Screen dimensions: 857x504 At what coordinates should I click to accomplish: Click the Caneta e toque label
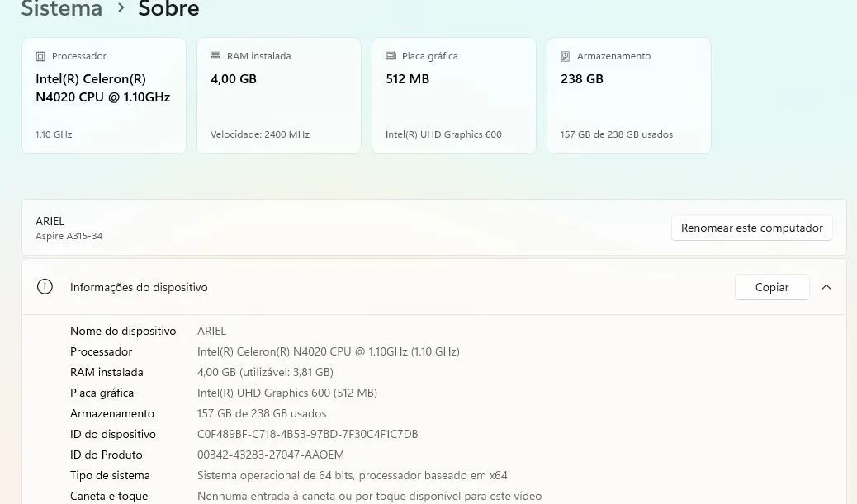point(109,497)
